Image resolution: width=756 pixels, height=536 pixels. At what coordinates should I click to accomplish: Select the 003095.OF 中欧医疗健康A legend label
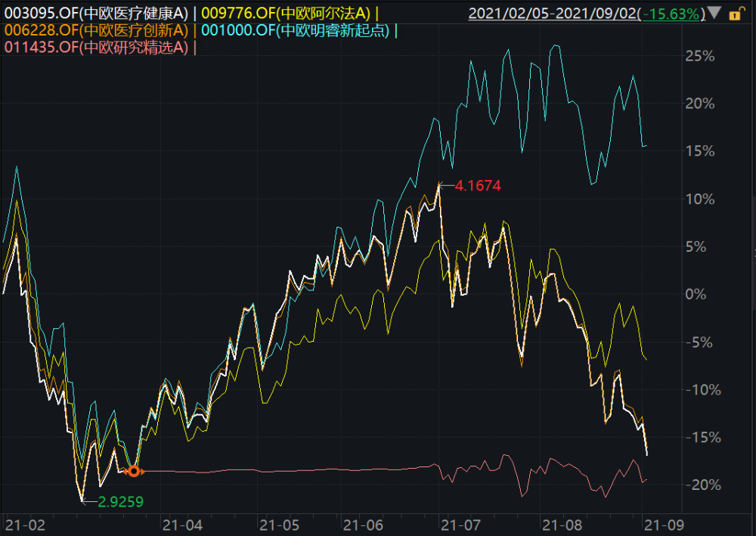tap(96, 14)
